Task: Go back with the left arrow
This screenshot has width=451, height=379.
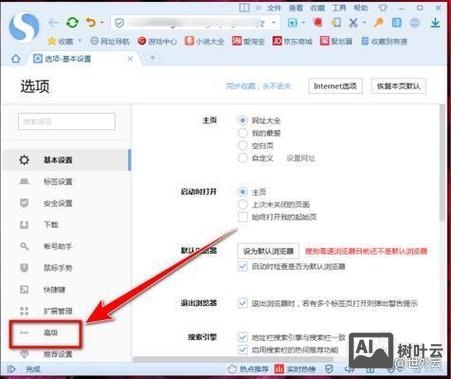Action: tap(53, 23)
